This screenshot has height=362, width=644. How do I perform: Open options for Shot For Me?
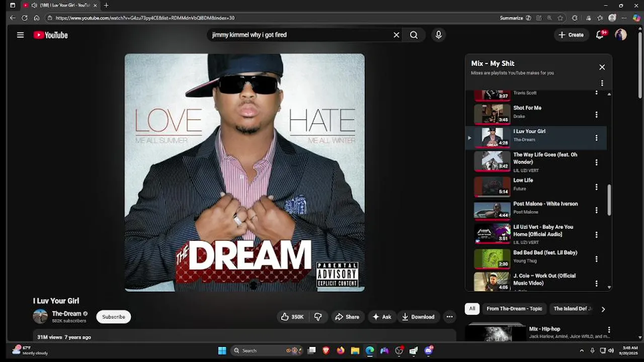[596, 115]
